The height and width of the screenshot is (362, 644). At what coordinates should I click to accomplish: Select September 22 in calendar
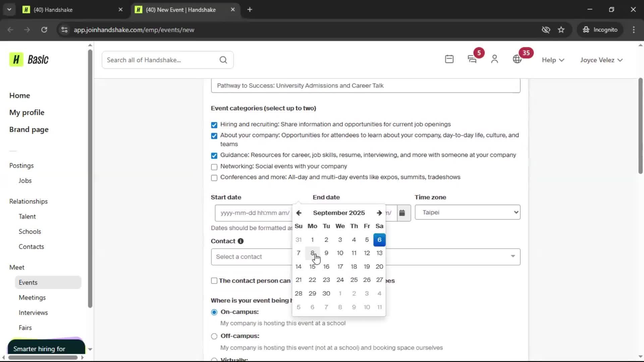[312, 280]
